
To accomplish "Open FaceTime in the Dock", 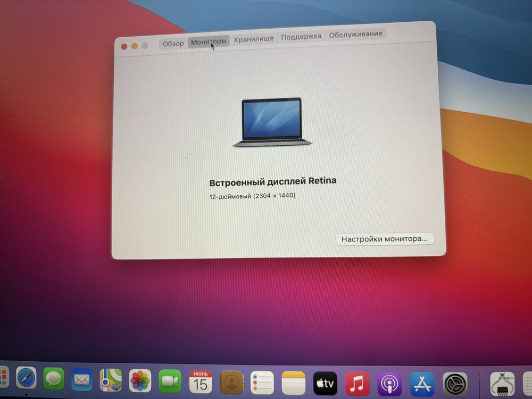I will coord(170,381).
